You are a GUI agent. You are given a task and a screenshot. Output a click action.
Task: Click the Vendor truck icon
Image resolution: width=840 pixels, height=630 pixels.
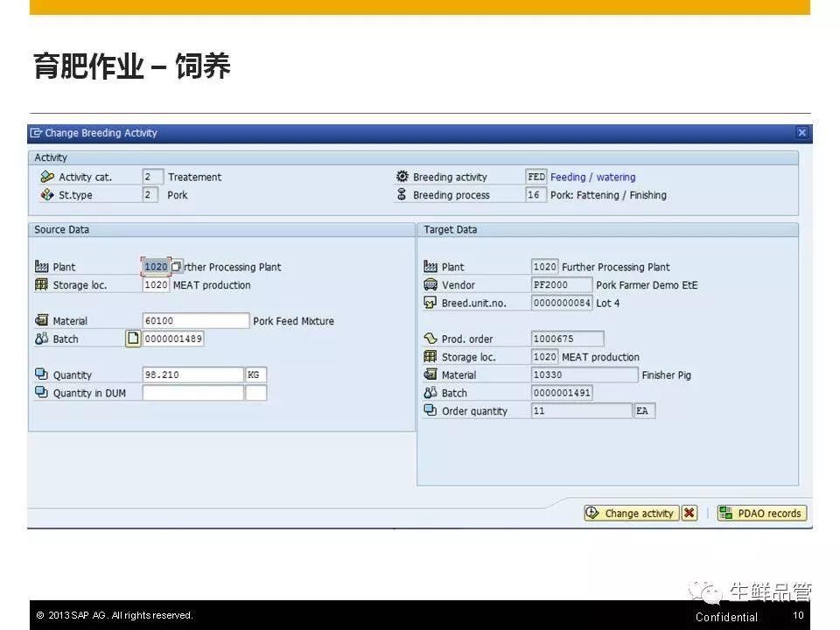click(x=430, y=285)
